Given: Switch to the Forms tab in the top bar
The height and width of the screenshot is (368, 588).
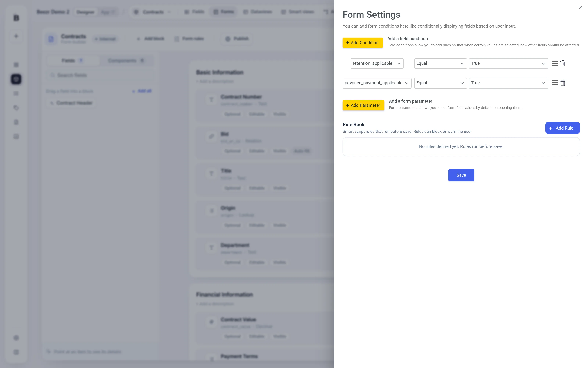Looking at the screenshot, I should pyautogui.click(x=224, y=12).
